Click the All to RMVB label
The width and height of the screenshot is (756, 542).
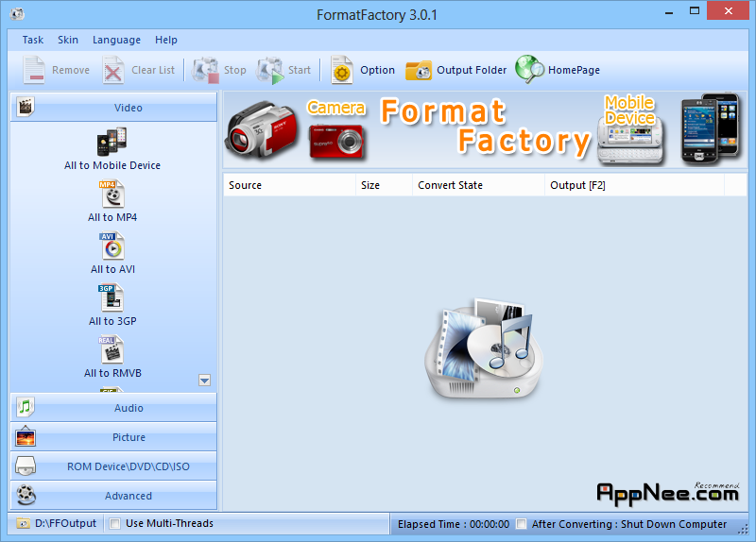112,373
